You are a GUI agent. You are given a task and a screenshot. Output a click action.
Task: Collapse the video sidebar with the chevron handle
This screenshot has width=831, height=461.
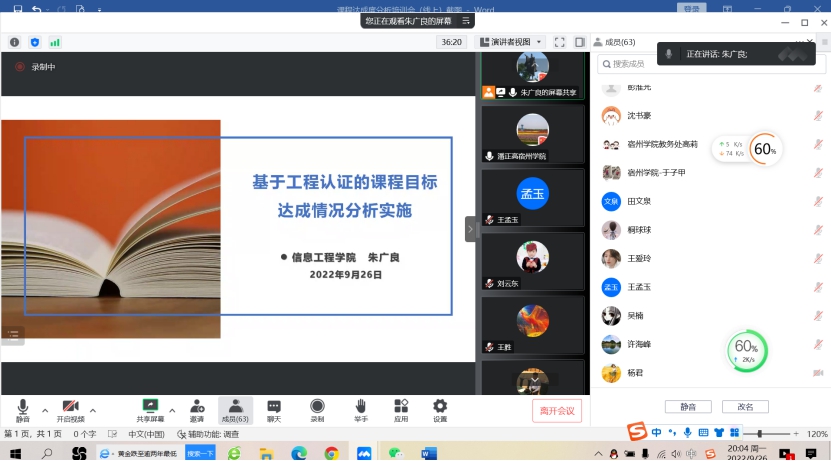[x=470, y=229]
